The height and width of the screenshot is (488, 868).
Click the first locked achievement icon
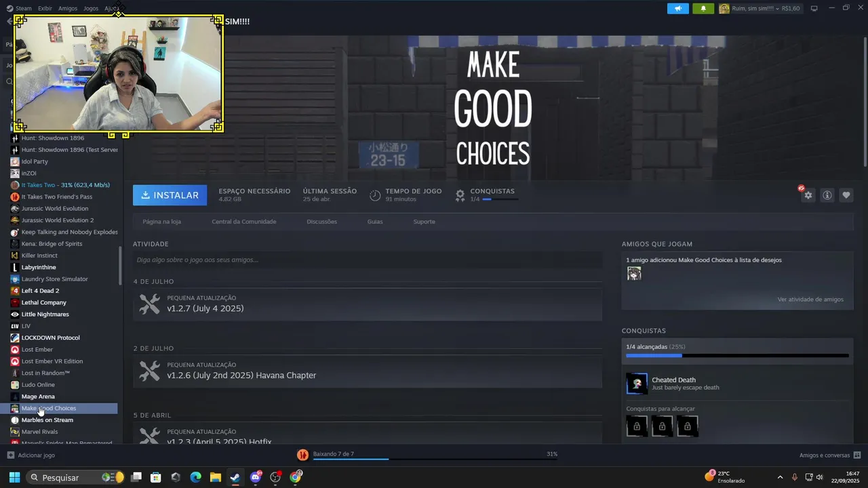(637, 426)
